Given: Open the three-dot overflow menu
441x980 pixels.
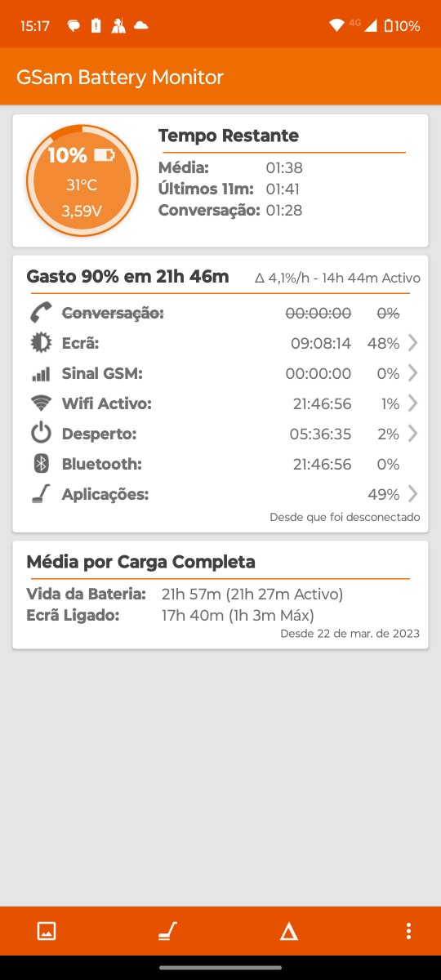Looking at the screenshot, I should [408, 931].
